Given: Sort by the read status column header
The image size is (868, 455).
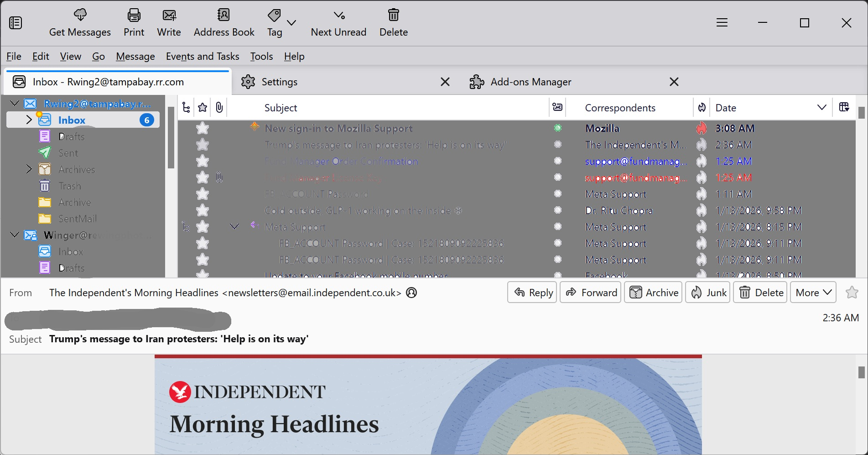Looking at the screenshot, I should (x=557, y=107).
